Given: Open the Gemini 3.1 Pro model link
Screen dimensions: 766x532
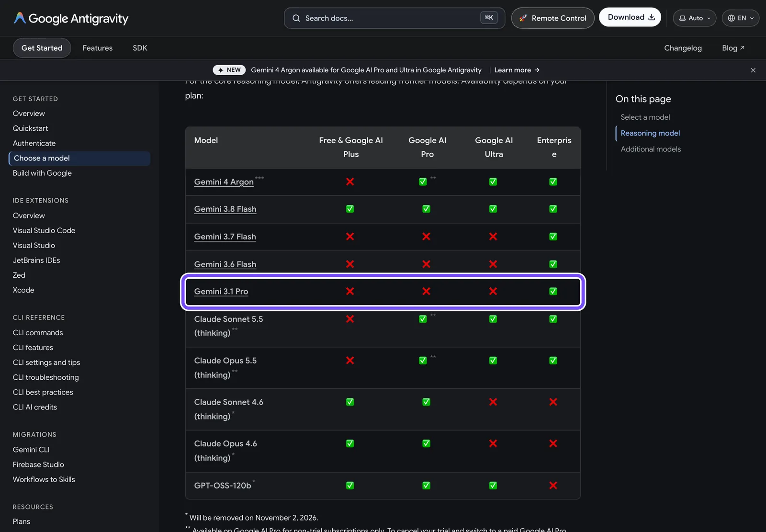Looking at the screenshot, I should pyautogui.click(x=221, y=292).
